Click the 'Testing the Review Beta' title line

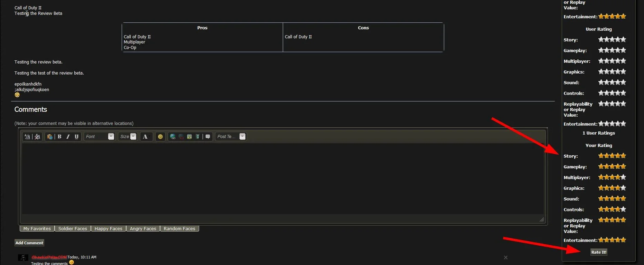point(38,13)
